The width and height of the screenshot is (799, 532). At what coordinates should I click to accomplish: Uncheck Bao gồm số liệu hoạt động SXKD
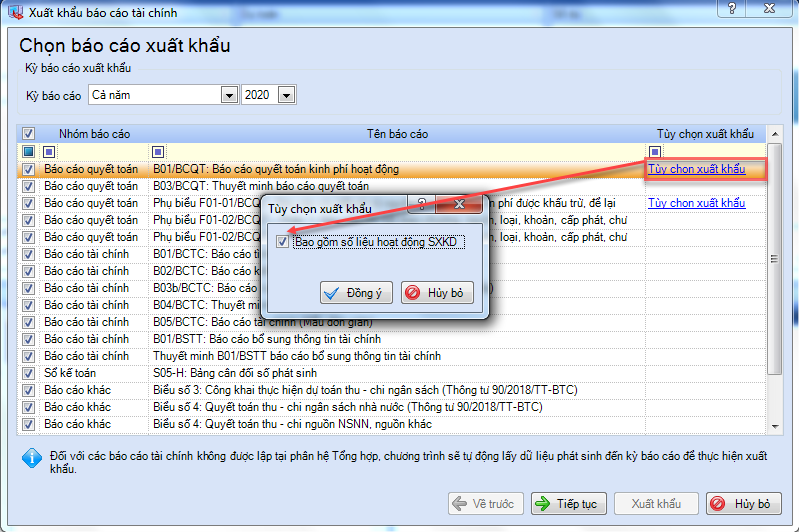282,242
